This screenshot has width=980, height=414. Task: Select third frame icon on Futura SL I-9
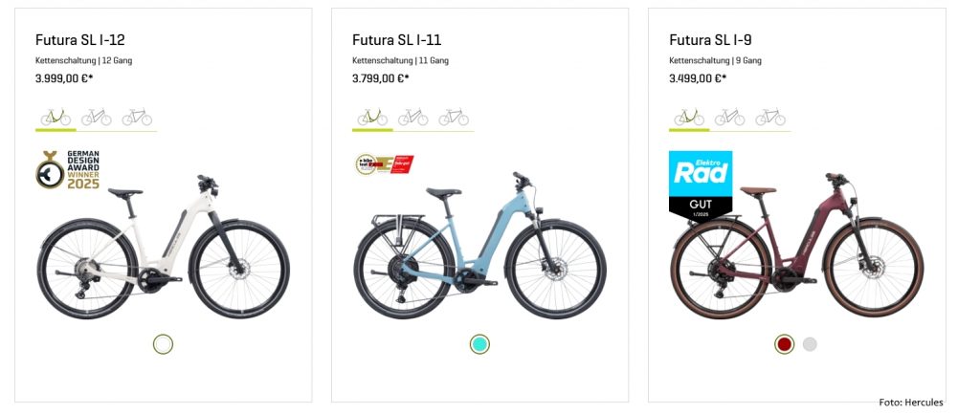(770, 118)
